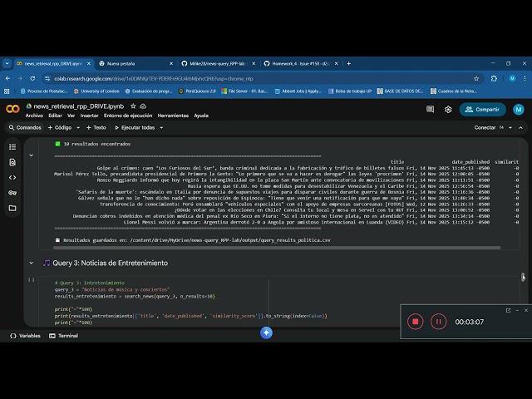
Task: View site information icon in address bar
Action: (47, 78)
